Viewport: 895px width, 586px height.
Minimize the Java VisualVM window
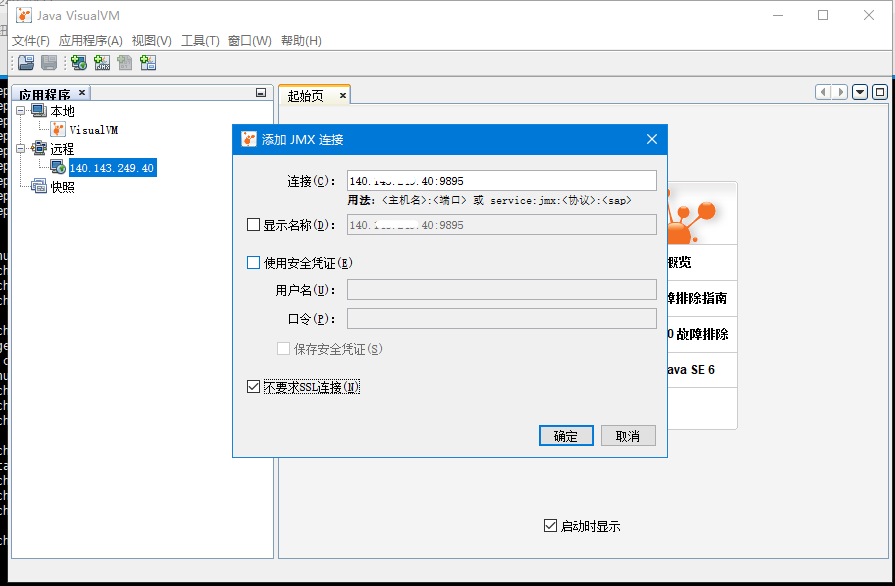[777, 15]
